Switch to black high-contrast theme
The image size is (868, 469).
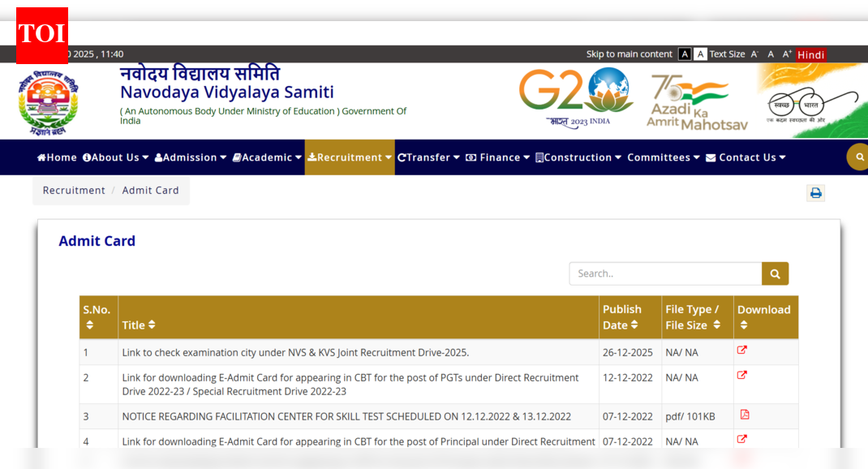[x=685, y=54]
